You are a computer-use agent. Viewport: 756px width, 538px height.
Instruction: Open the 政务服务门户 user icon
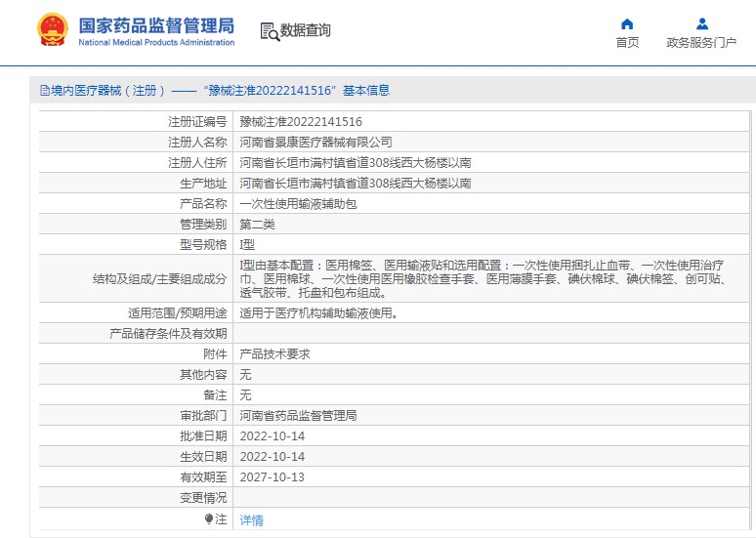(x=702, y=23)
